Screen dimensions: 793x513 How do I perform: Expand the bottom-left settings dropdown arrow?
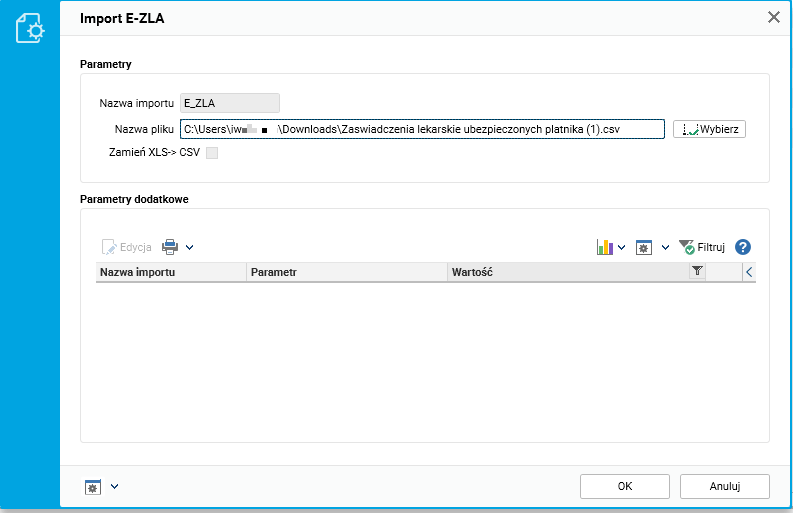[115, 486]
